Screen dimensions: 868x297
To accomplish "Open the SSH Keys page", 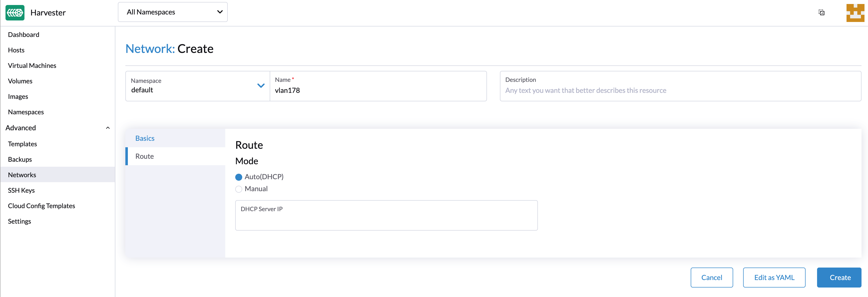I will pyautogui.click(x=21, y=190).
